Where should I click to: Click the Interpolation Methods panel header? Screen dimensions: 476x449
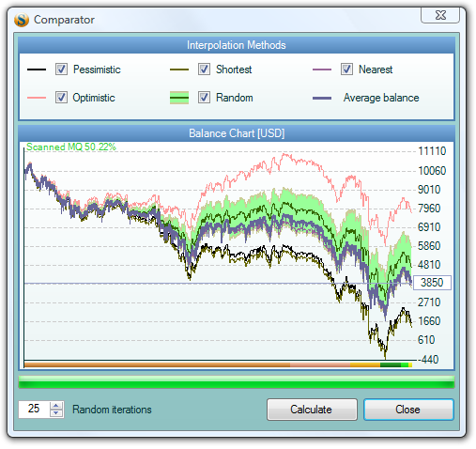tap(237, 45)
